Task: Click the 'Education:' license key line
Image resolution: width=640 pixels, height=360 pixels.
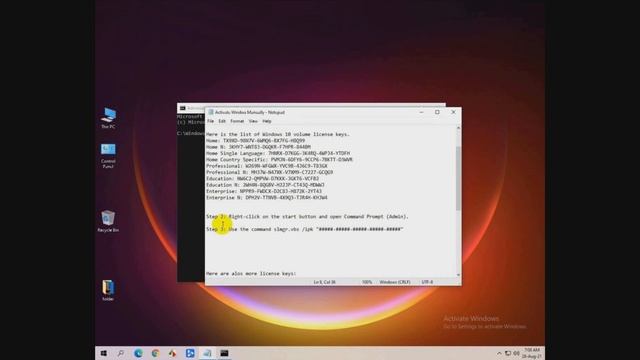Action: [262, 179]
